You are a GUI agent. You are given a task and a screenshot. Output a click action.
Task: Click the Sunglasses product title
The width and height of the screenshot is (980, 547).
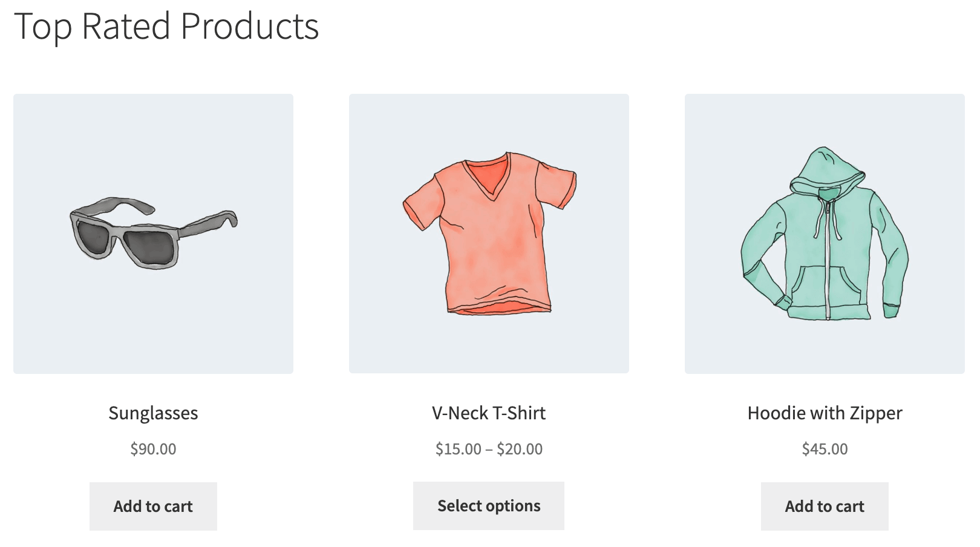pyautogui.click(x=153, y=413)
